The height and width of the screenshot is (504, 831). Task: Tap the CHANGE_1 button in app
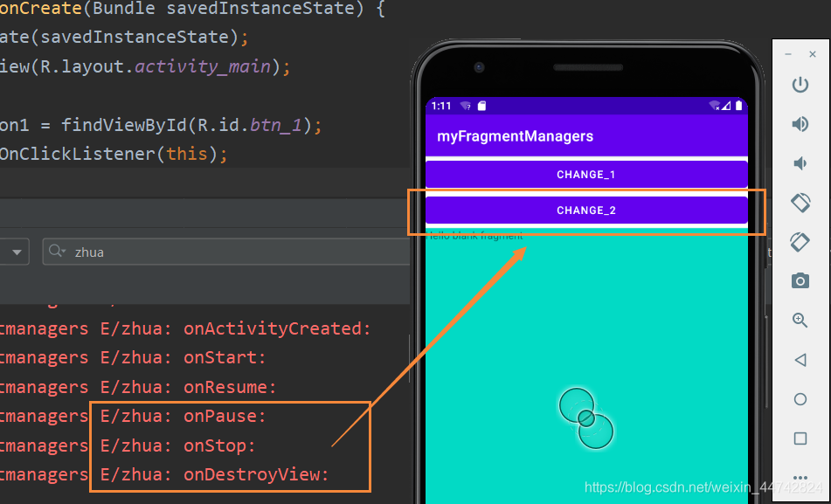(x=586, y=175)
